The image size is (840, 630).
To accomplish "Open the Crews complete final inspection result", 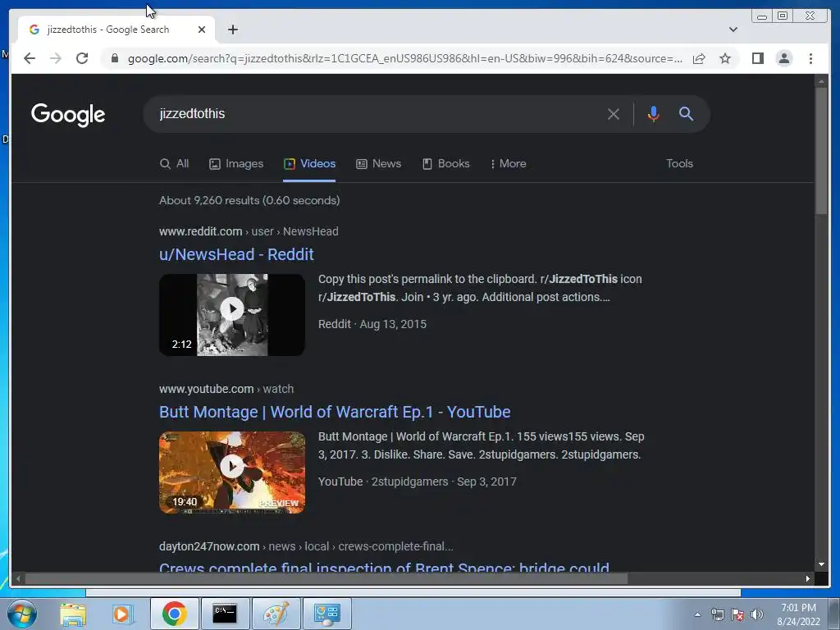I will coord(384,567).
